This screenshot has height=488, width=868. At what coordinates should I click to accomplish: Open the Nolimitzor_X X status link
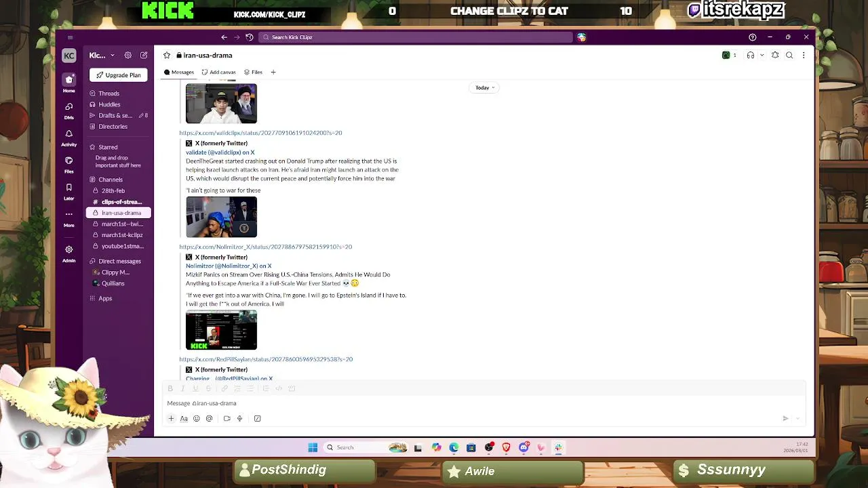tap(265, 247)
